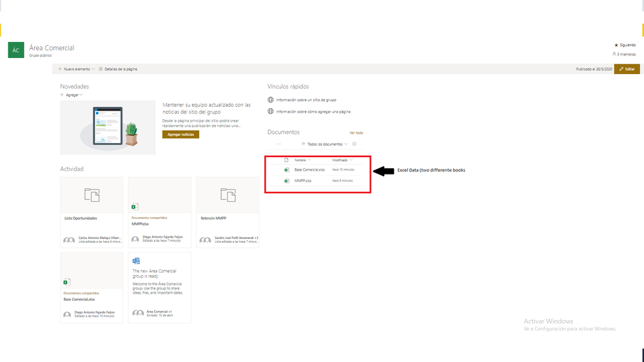
Task: Click Ver todo in Documentos
Action: 356,133
